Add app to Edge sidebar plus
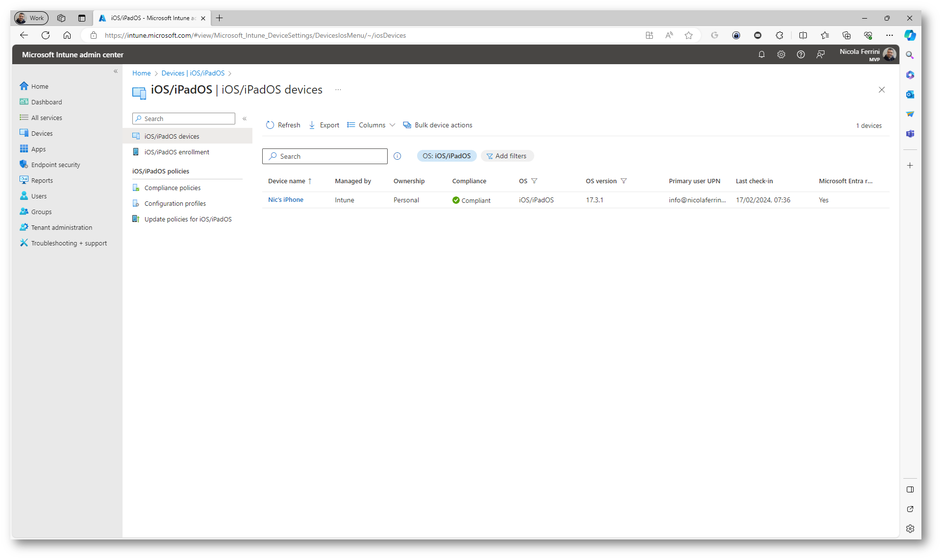This screenshot has width=942, height=560. tap(910, 166)
